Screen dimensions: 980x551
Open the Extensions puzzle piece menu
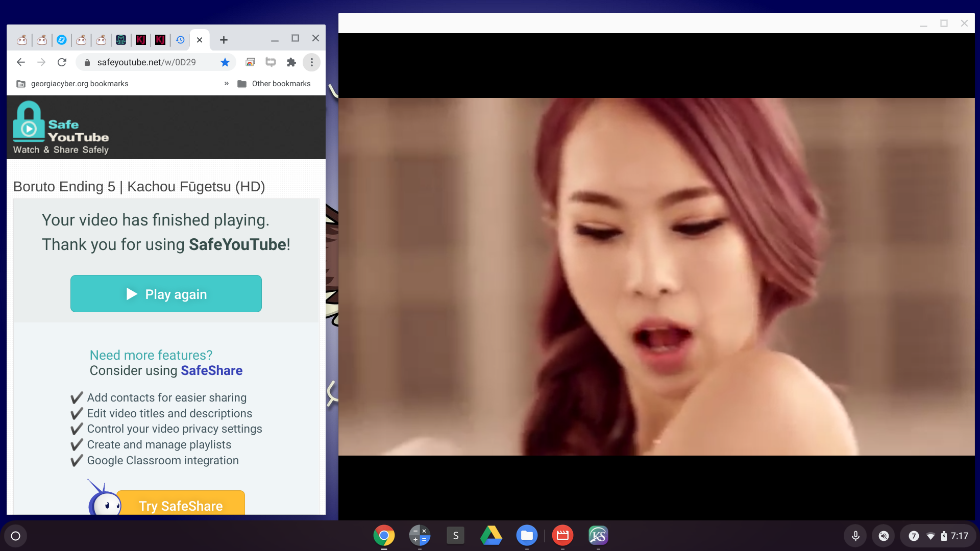click(291, 62)
